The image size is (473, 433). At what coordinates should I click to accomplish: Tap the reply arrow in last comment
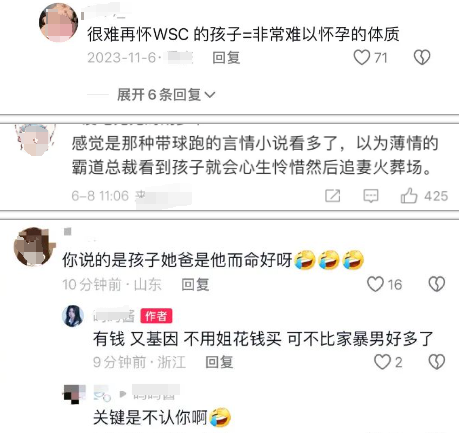click(x=123, y=394)
